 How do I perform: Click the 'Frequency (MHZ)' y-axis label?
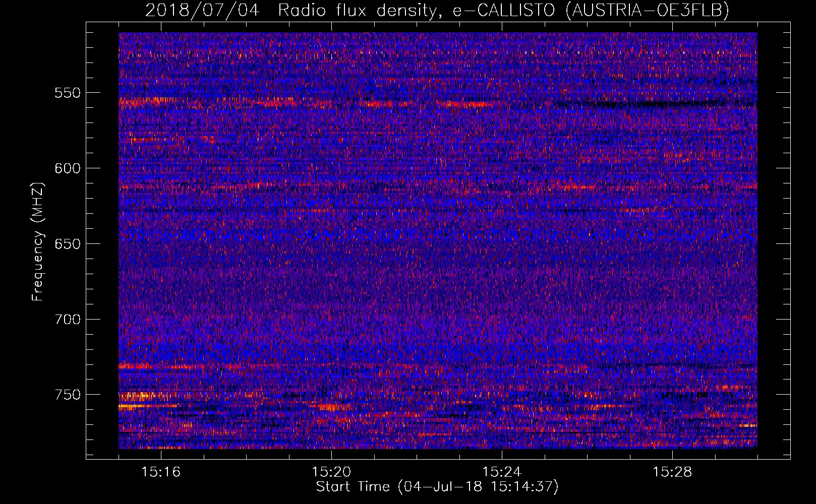(x=38, y=242)
